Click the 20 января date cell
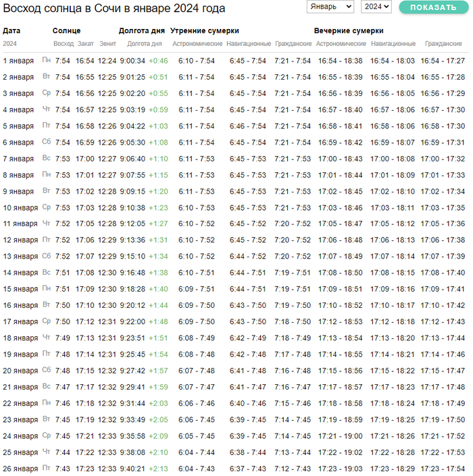Screen dimensions: 473x476 point(20,371)
